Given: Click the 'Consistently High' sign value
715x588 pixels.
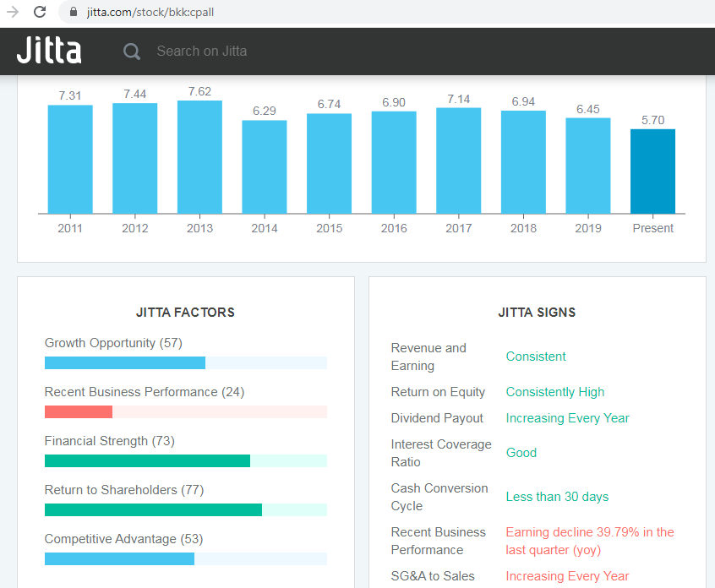Looking at the screenshot, I should pos(555,392).
